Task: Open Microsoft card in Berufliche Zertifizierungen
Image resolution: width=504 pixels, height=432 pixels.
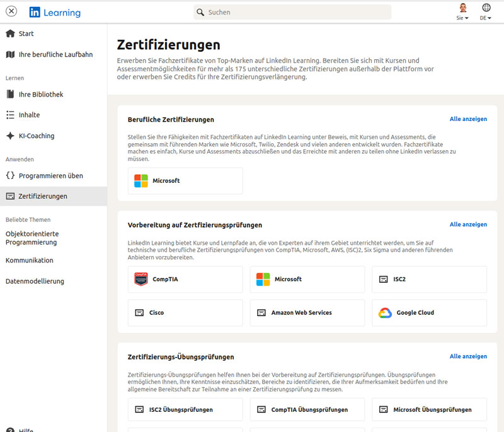Action: 185,181
